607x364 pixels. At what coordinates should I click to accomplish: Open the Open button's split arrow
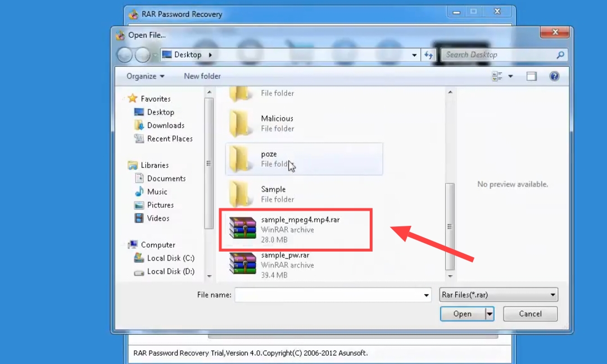(x=490, y=313)
